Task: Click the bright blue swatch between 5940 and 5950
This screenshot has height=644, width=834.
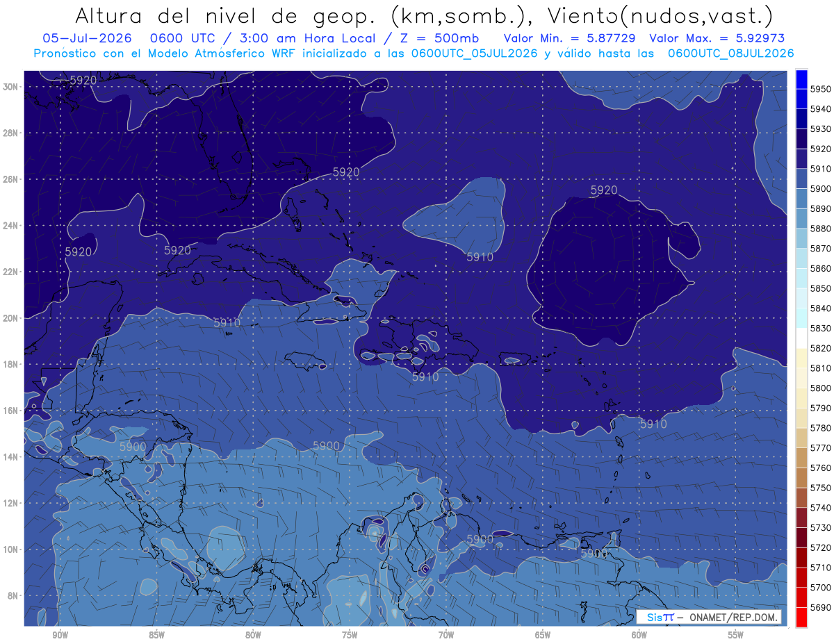Action: 801,99
